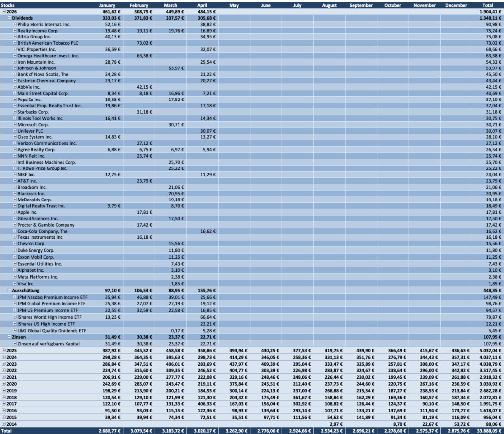
Task: Click iShares World High Income April 66,64 €
Action: point(208,317)
